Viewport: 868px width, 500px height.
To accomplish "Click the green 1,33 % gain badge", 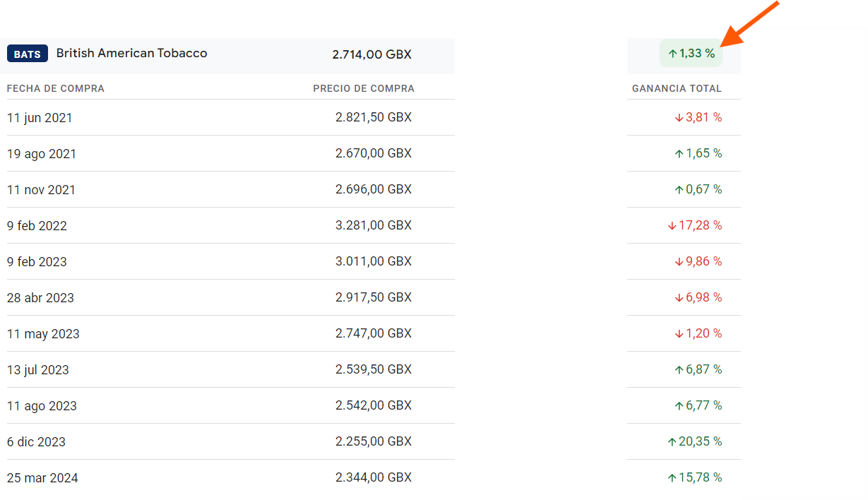I will (x=691, y=54).
